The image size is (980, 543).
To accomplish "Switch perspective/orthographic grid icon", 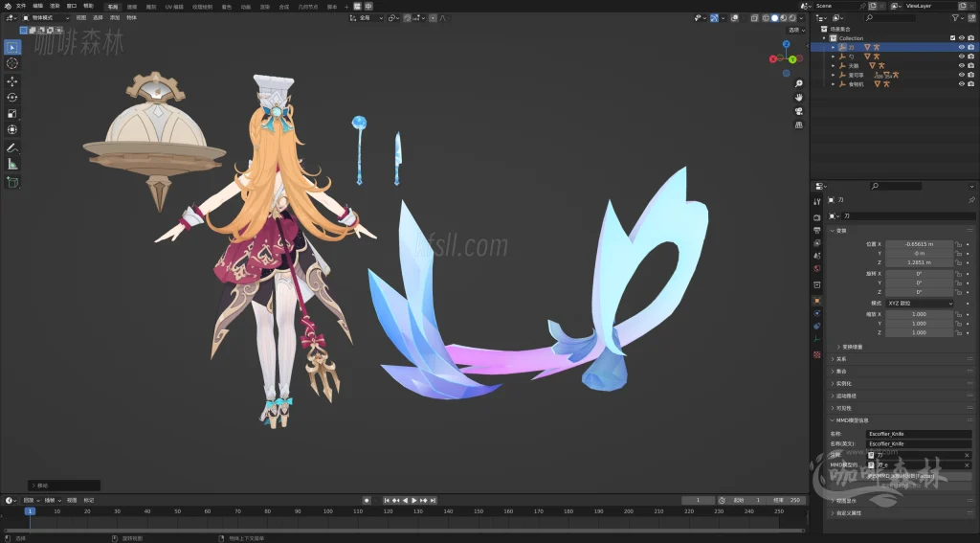I will [799, 125].
